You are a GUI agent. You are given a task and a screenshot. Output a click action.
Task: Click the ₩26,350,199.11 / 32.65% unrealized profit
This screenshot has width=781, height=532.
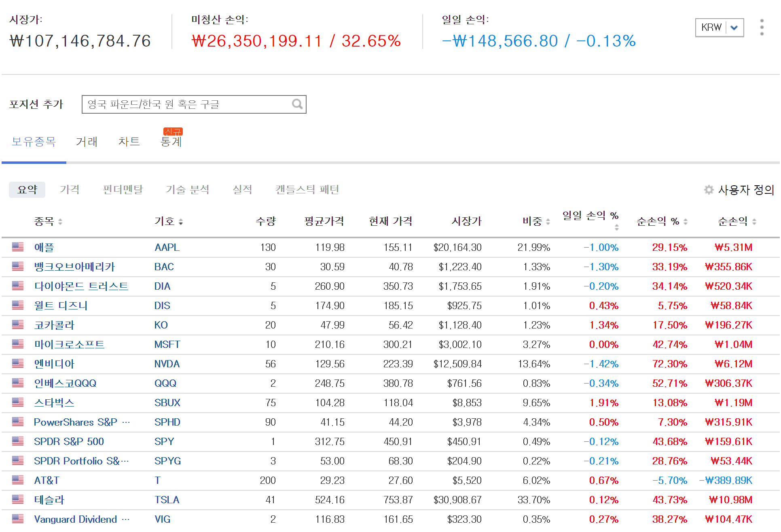(296, 41)
